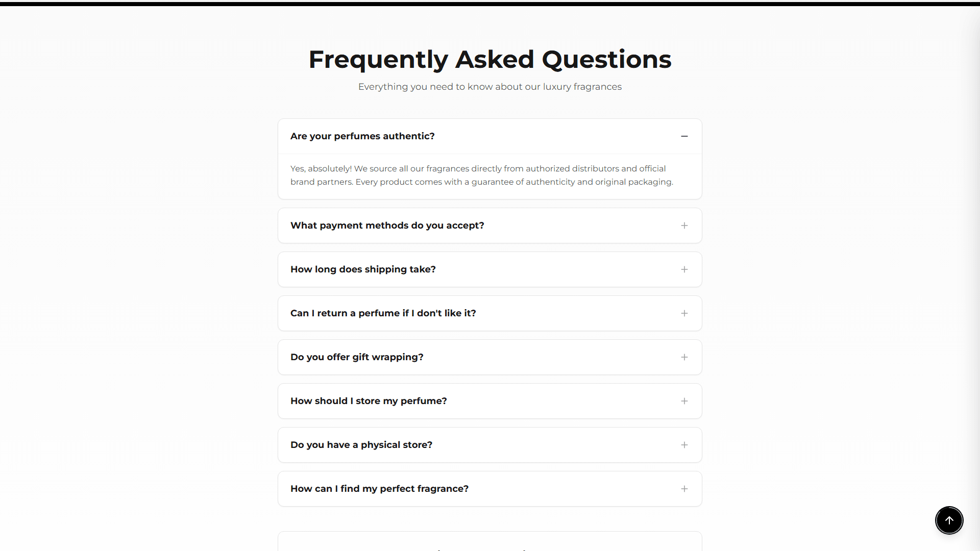Click the plus icon beside gift wrapping question
Image resolution: width=980 pixels, height=551 pixels.
pyautogui.click(x=684, y=357)
